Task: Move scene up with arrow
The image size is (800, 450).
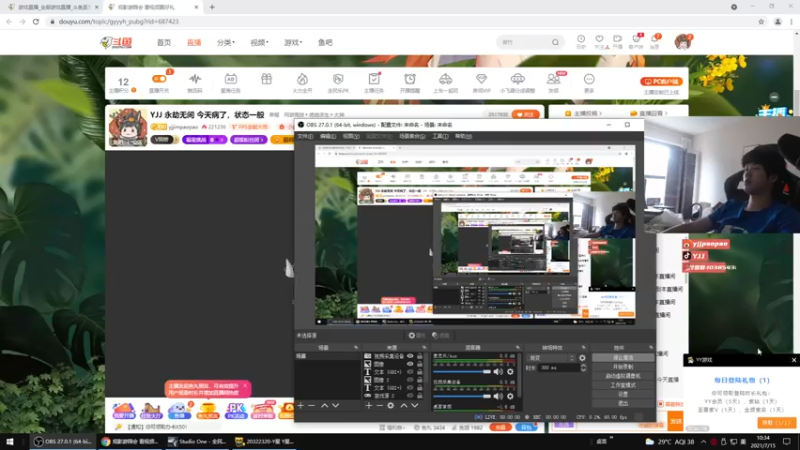Action: tap(324, 406)
